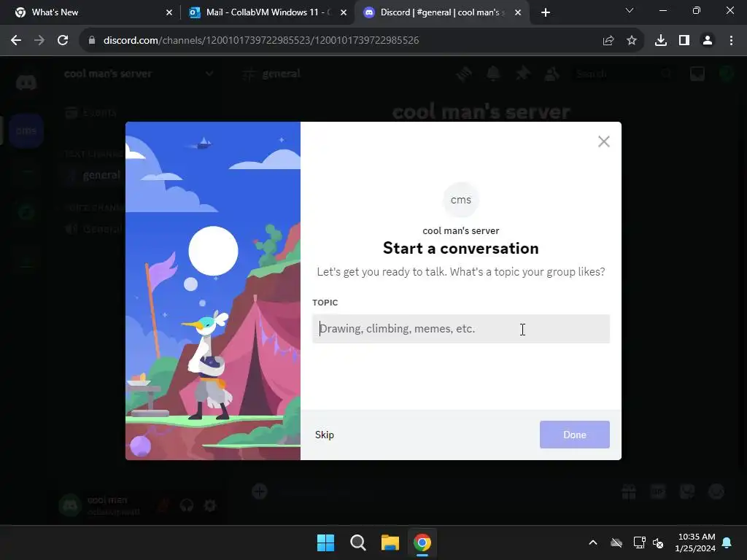Screen dimensions: 747x560
Task: Open the Windows Start menu
Action: tap(325, 542)
